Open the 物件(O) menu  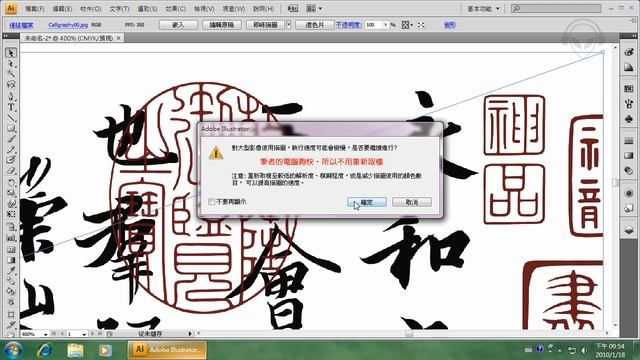coord(91,9)
